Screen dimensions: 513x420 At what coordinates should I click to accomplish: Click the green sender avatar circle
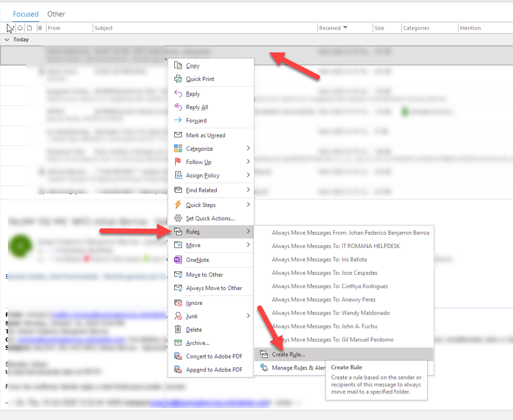coord(20,246)
